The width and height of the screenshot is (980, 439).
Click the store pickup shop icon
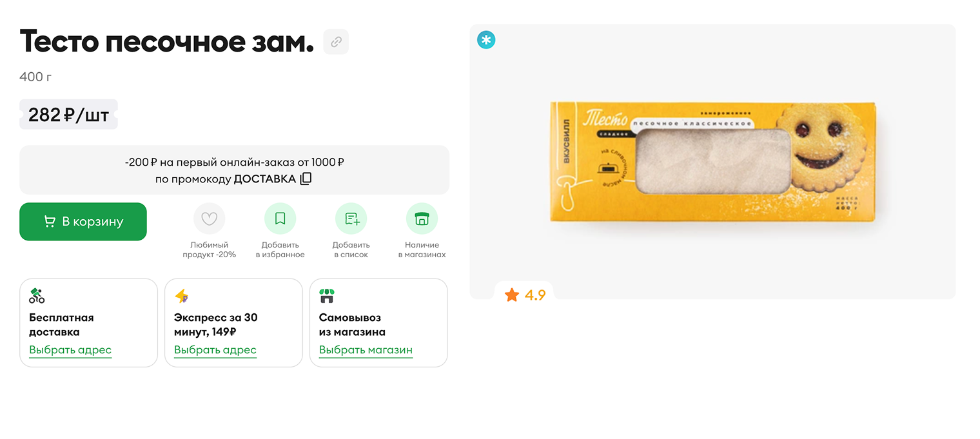pyautogui.click(x=327, y=296)
